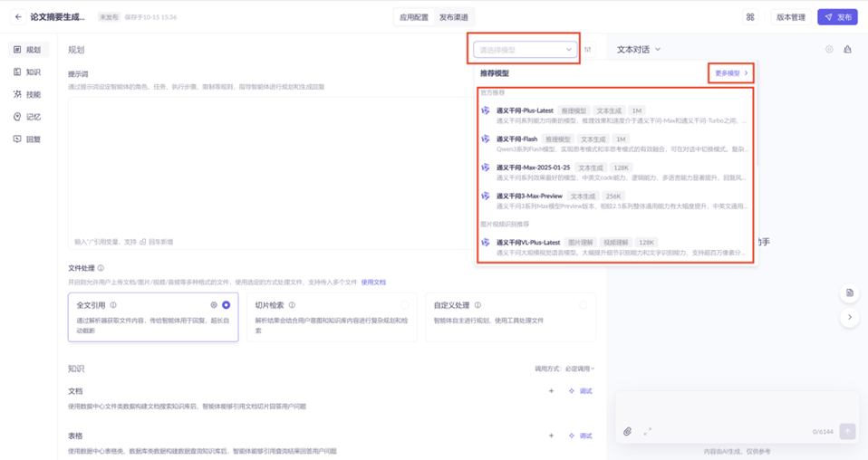Image resolution: width=868 pixels, height=460 pixels.
Task: Click the 0/6144 character counter
Action: [823, 432]
